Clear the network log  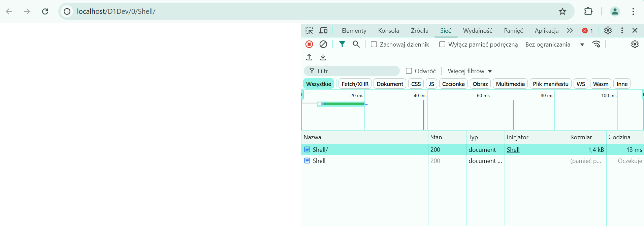[x=323, y=44]
